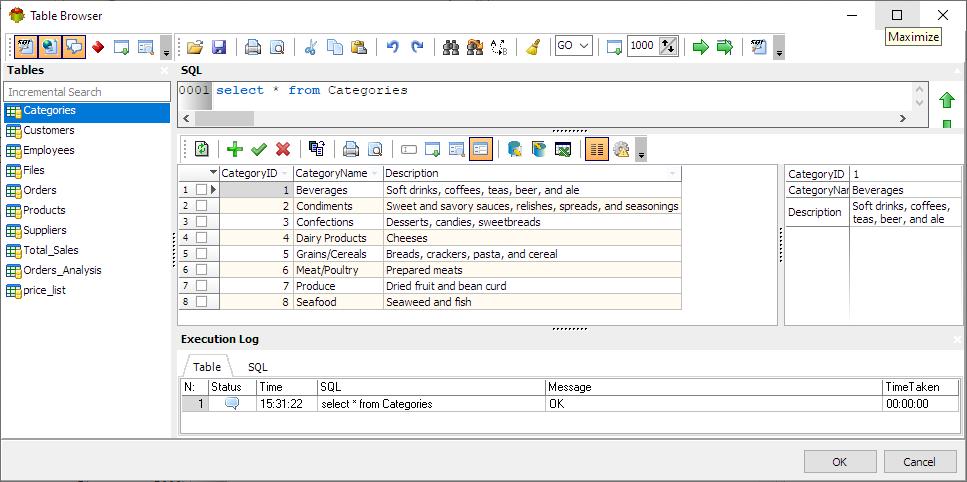Click the Cancel button
This screenshot has height=482, width=967.
920,462
